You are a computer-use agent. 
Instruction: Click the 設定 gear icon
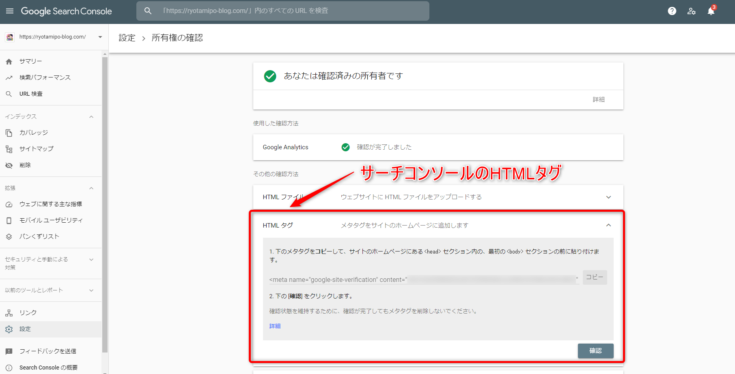9,329
